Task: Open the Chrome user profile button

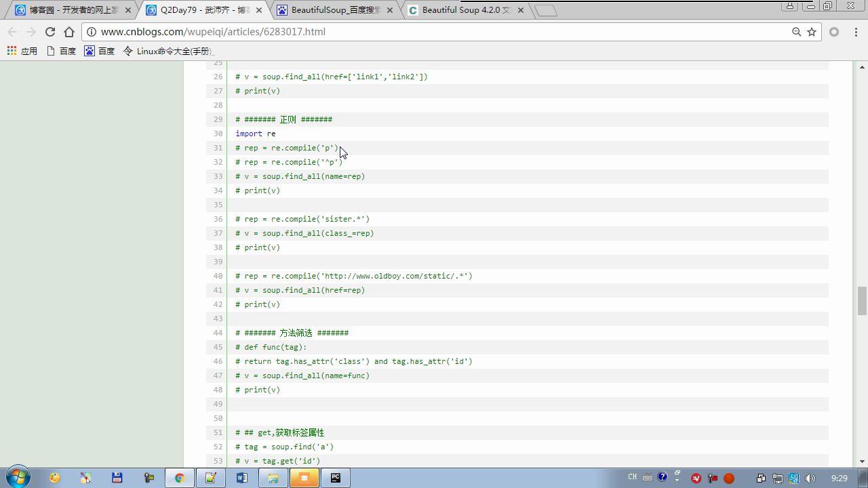Action: coord(789,6)
